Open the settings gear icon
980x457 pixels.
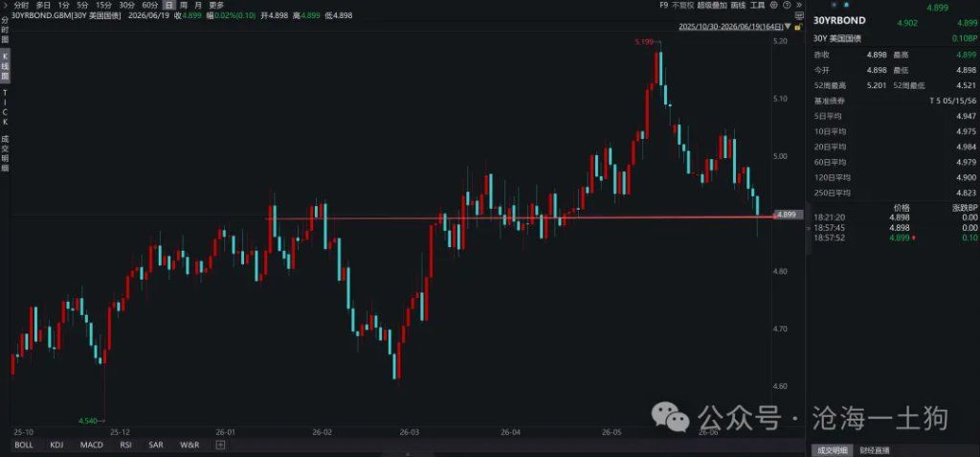773,5
